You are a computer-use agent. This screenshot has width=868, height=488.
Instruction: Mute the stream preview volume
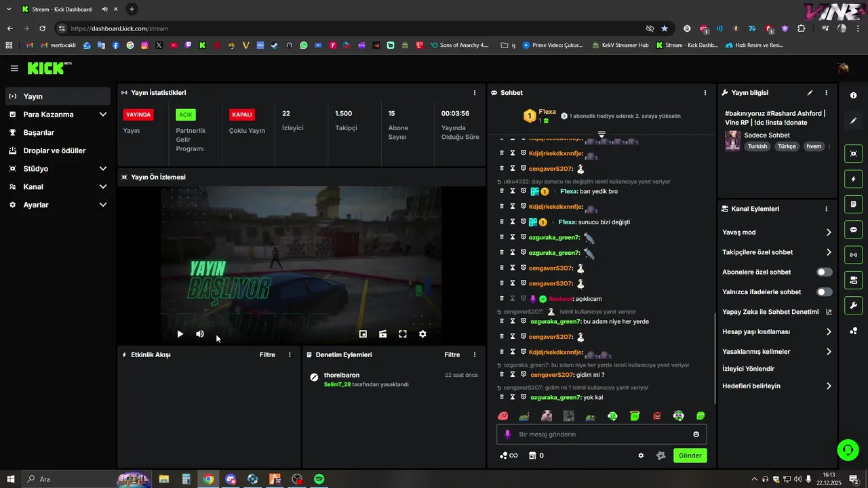tap(200, 334)
